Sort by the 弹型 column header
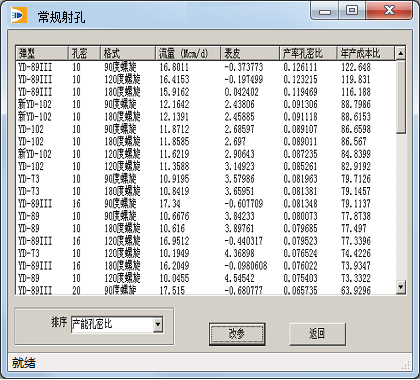420x380 pixels. pos(42,53)
